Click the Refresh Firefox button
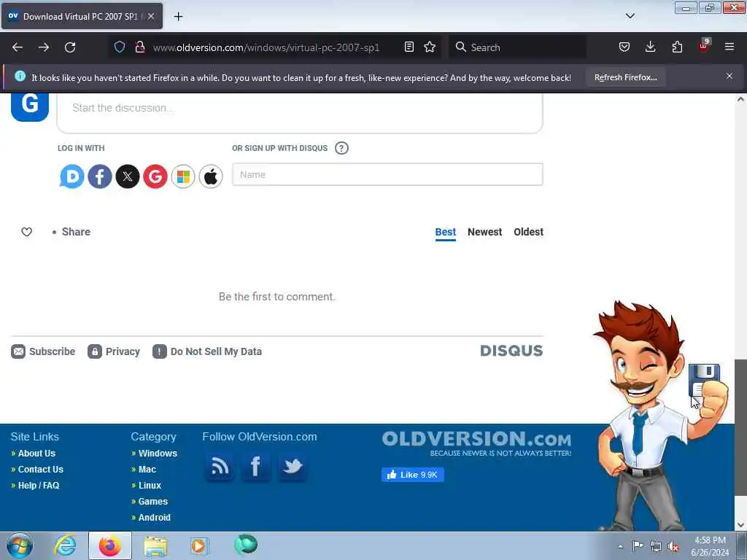This screenshot has height=560, width=747. pyautogui.click(x=625, y=77)
